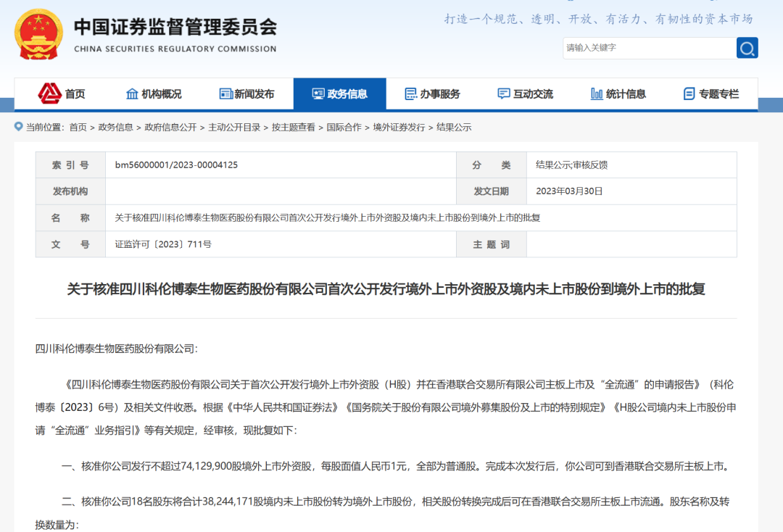The height and width of the screenshot is (532, 783).
Task: Click the 机构概况 building icon
Action: coord(132,93)
